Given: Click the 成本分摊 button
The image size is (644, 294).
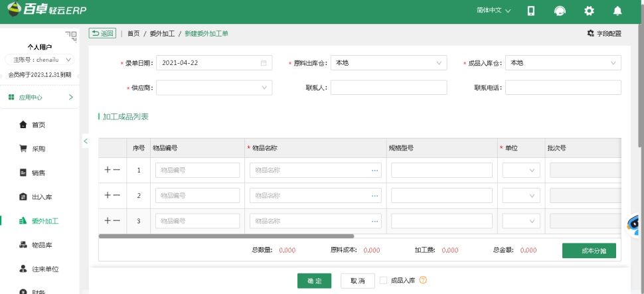Looking at the screenshot, I should (x=589, y=251).
